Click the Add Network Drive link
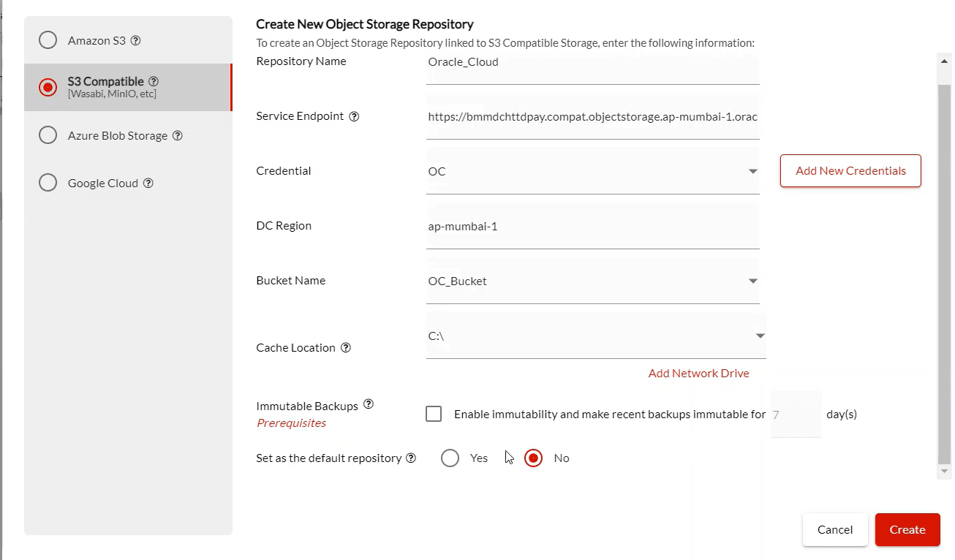 click(x=698, y=373)
